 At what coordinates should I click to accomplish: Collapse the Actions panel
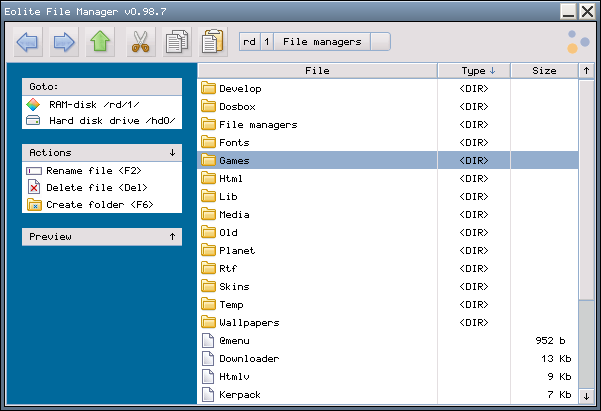pyautogui.click(x=172, y=153)
